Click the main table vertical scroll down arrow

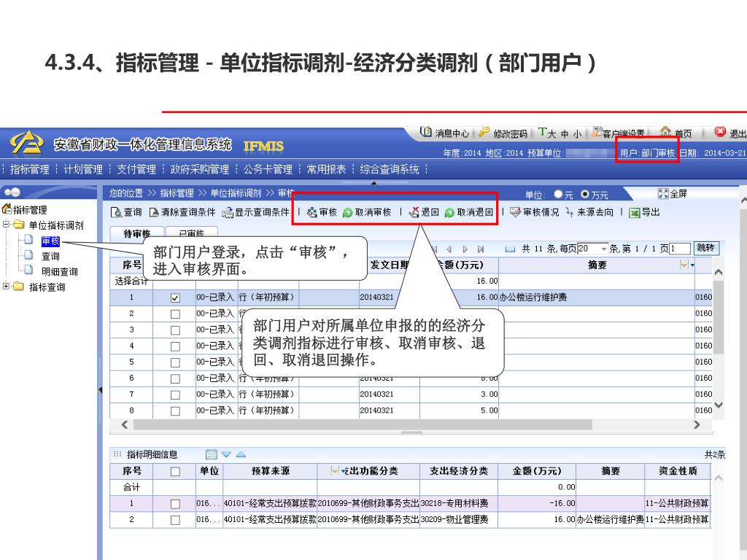point(719,405)
